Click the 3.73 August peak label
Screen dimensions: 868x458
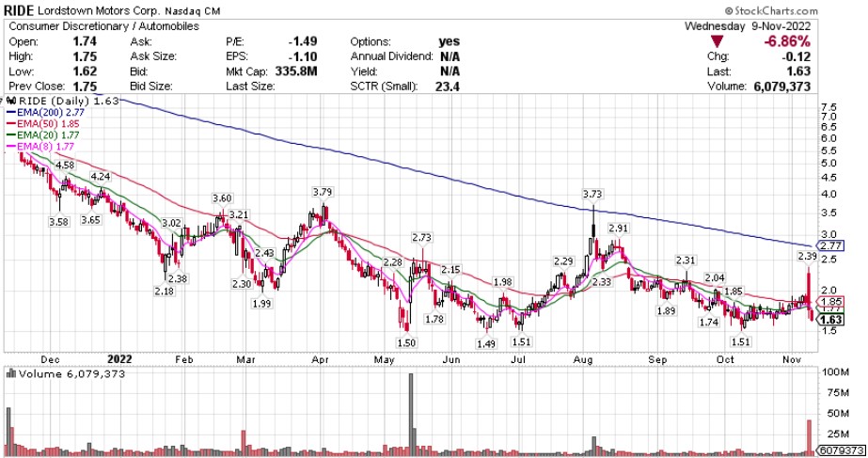[592, 194]
